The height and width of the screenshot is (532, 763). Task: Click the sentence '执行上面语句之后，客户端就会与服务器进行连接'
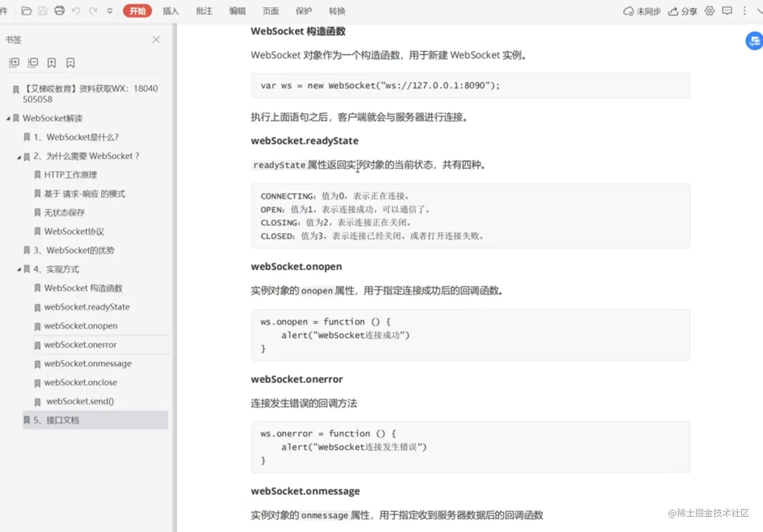point(360,117)
